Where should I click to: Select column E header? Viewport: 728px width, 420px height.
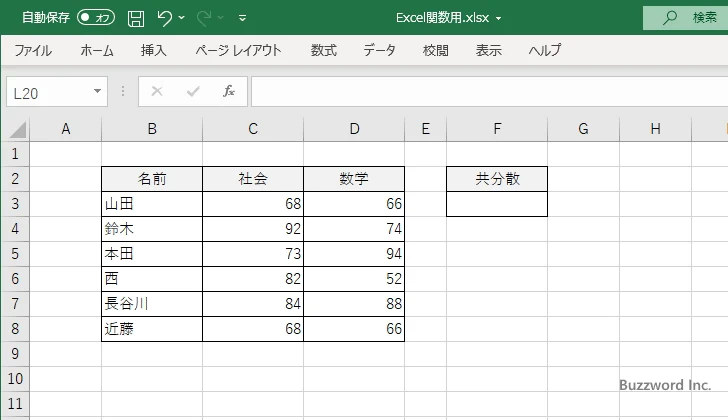click(x=425, y=129)
